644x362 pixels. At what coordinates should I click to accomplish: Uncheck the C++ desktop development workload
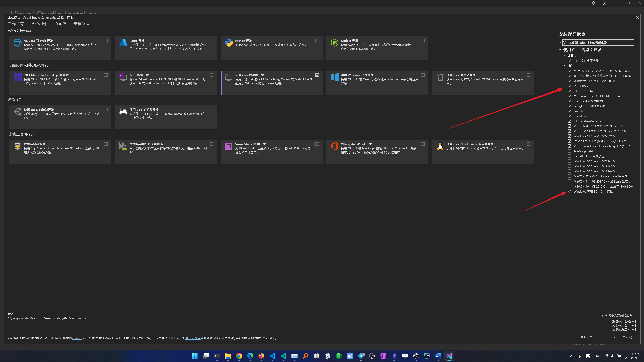point(317,75)
